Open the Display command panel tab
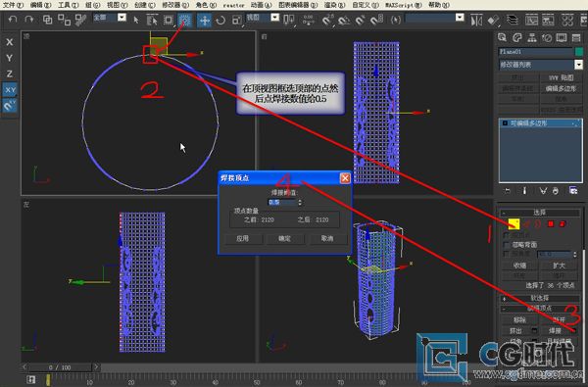The image size is (588, 387). pyautogui.click(x=562, y=37)
